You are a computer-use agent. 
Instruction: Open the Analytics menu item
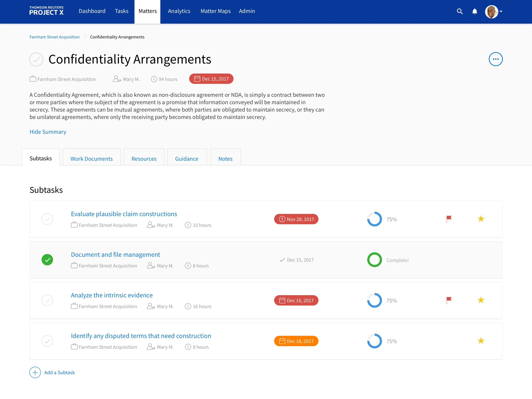pyautogui.click(x=179, y=11)
